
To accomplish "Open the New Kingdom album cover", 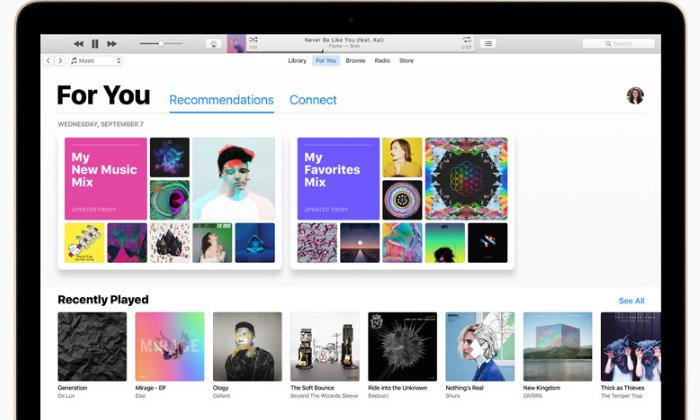I will pos(558,346).
